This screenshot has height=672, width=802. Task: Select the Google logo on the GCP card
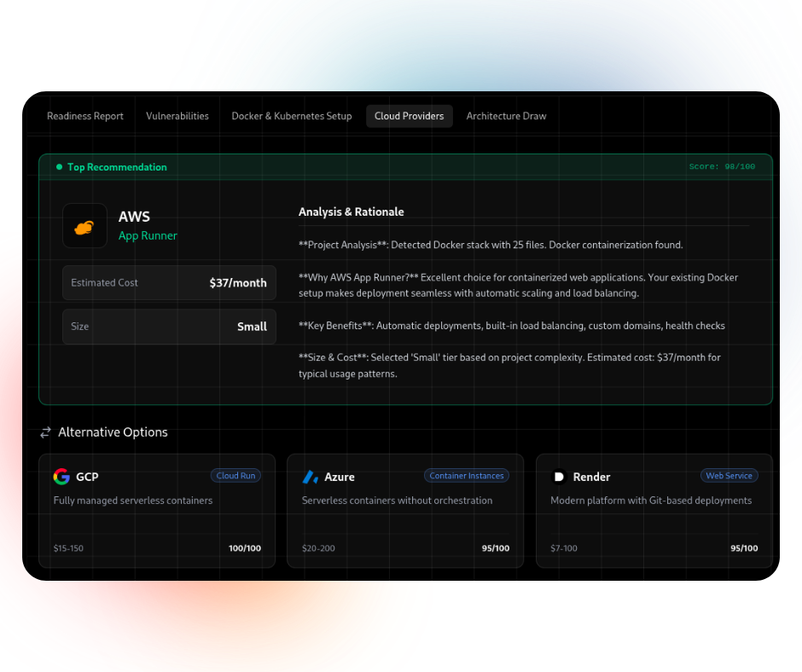(61, 477)
